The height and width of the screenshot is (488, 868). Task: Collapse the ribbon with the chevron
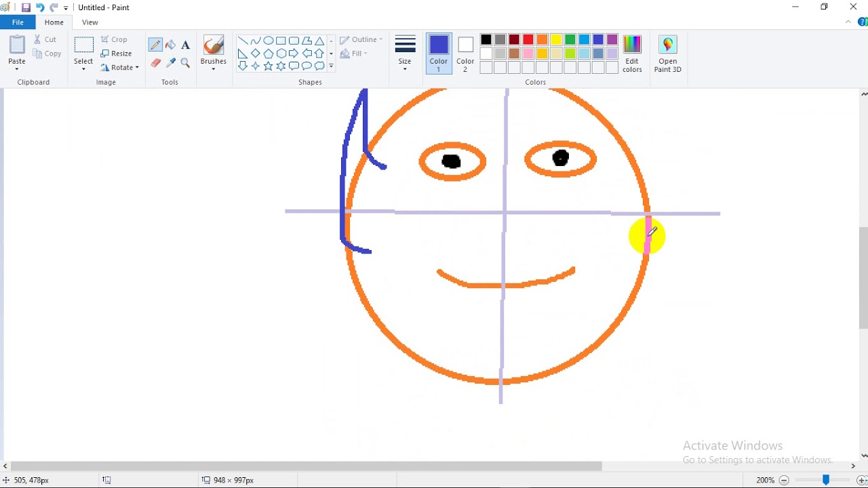[848, 22]
